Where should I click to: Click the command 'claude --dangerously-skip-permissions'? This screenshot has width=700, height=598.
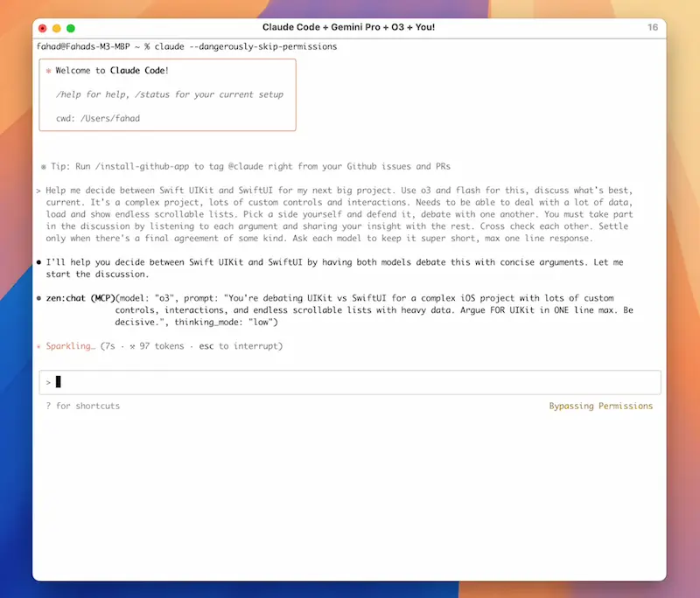[246, 46]
